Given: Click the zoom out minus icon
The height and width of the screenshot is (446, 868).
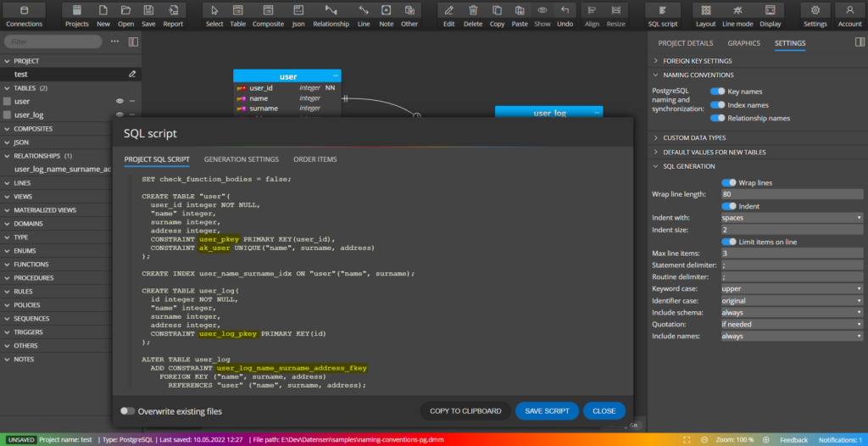Looking at the screenshot, I should pos(704,439).
